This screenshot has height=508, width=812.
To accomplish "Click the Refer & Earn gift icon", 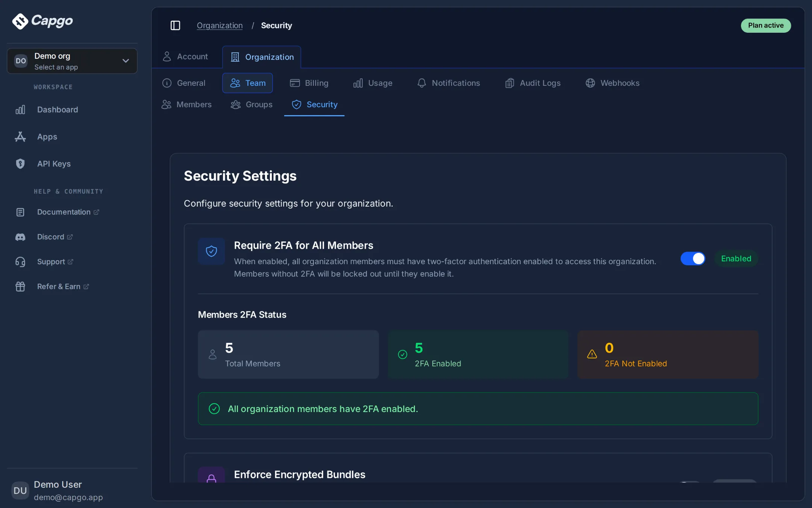I will (20, 287).
